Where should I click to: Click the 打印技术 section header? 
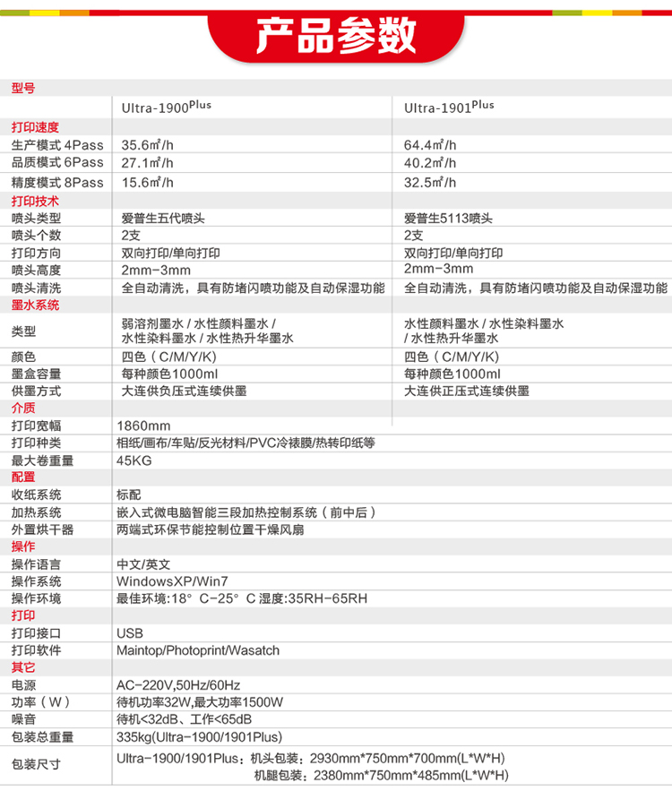(34, 201)
